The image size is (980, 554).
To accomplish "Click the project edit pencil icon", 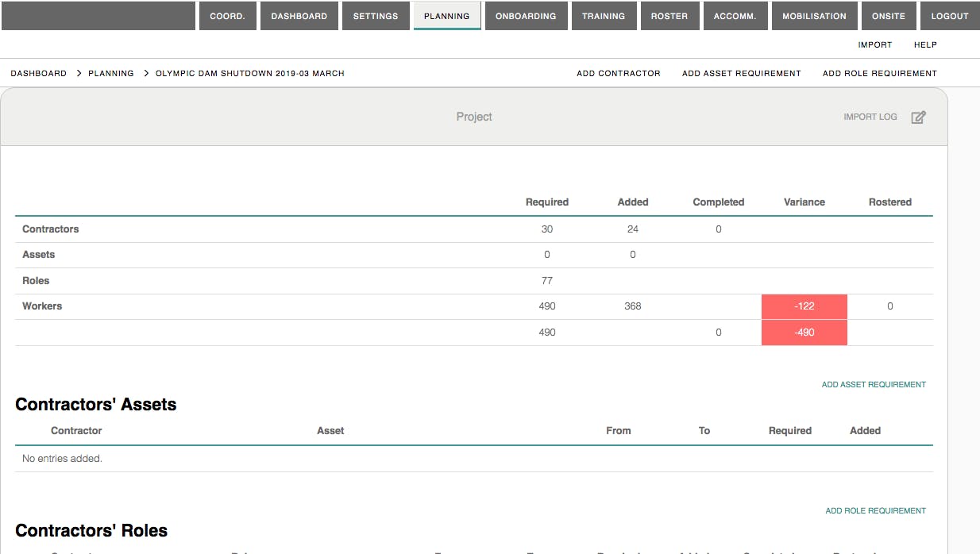I will coord(918,117).
